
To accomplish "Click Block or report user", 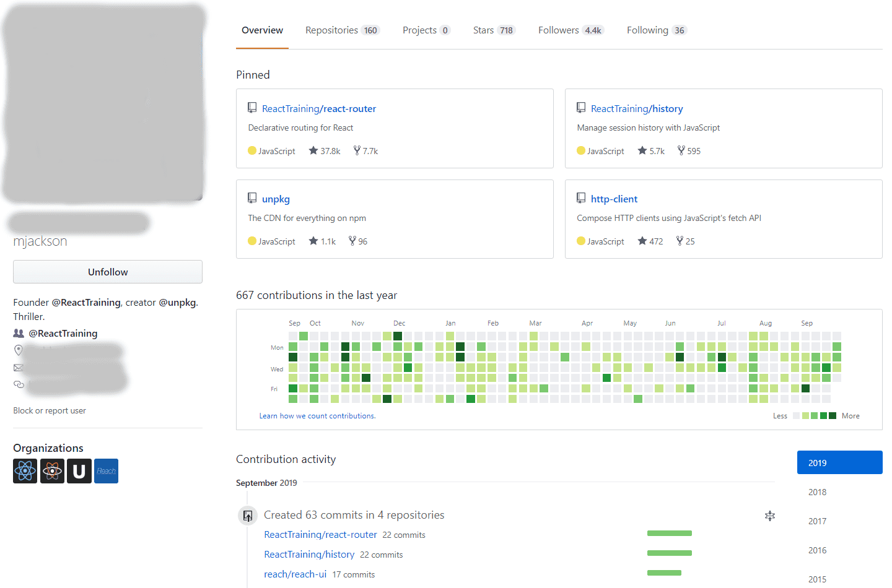I will (50, 410).
